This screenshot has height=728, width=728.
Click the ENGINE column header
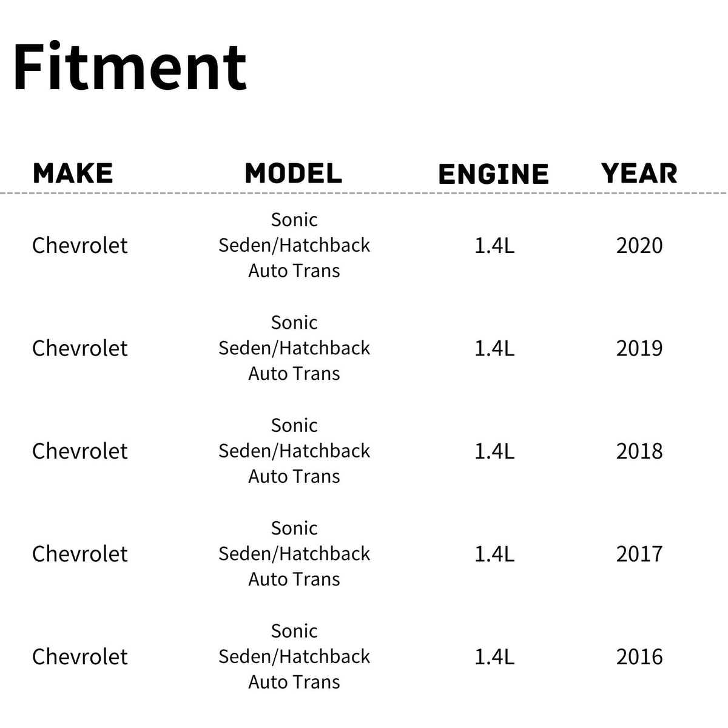pyautogui.click(x=493, y=175)
